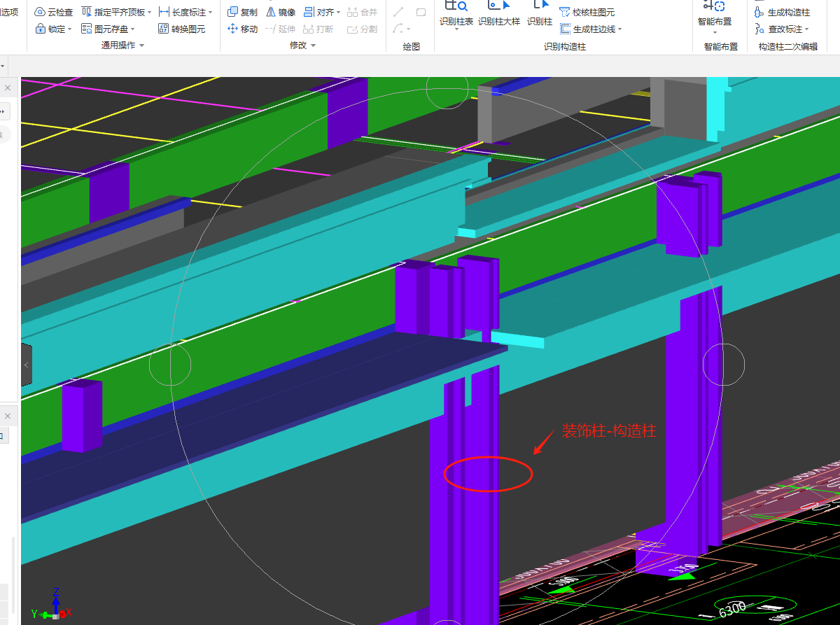Viewport: 840px width, 625px height.
Task: Click the 识别柱 tool
Action: point(540,14)
